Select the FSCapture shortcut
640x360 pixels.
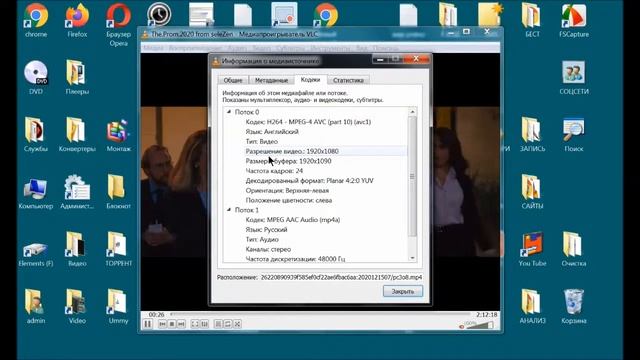(x=574, y=20)
